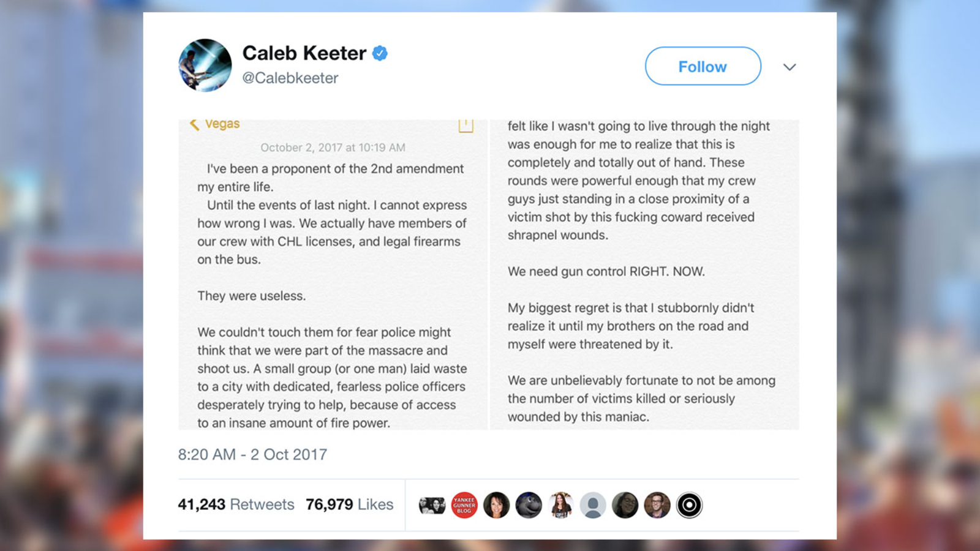Click the black bullseye liker avatar

[689, 504]
